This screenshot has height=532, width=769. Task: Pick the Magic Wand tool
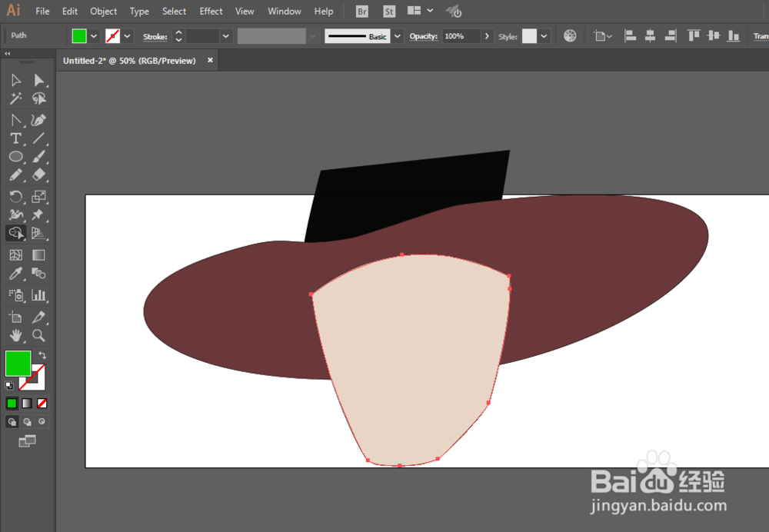point(15,98)
